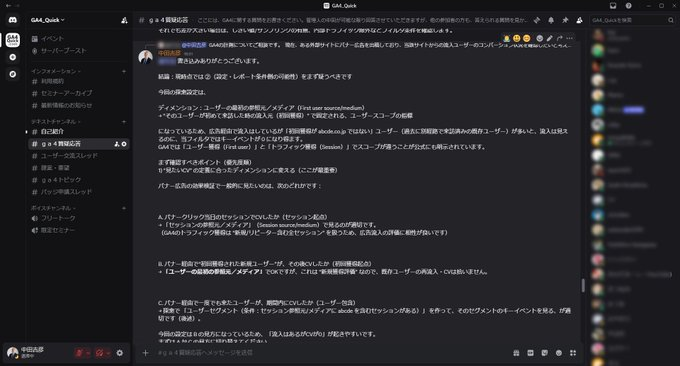Open the microphone input options arrow

[x=88, y=353]
